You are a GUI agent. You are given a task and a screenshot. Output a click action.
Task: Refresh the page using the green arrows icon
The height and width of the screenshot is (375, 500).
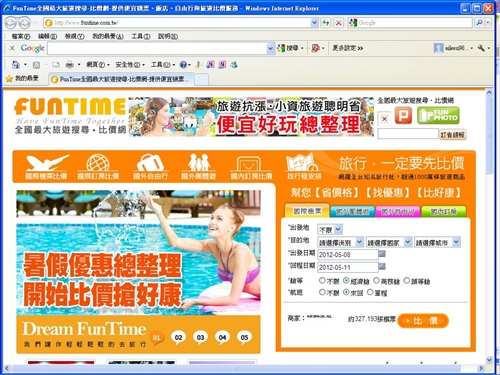[x=326, y=23]
